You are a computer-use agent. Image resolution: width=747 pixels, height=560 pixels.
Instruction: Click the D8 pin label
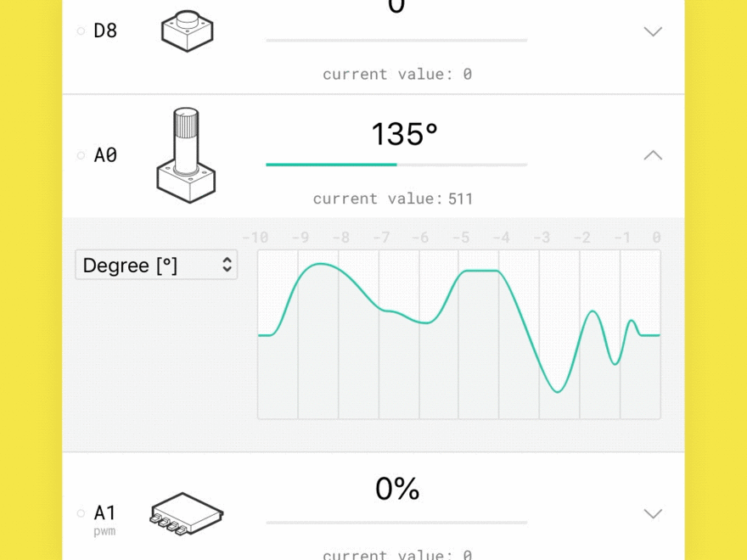tap(105, 31)
